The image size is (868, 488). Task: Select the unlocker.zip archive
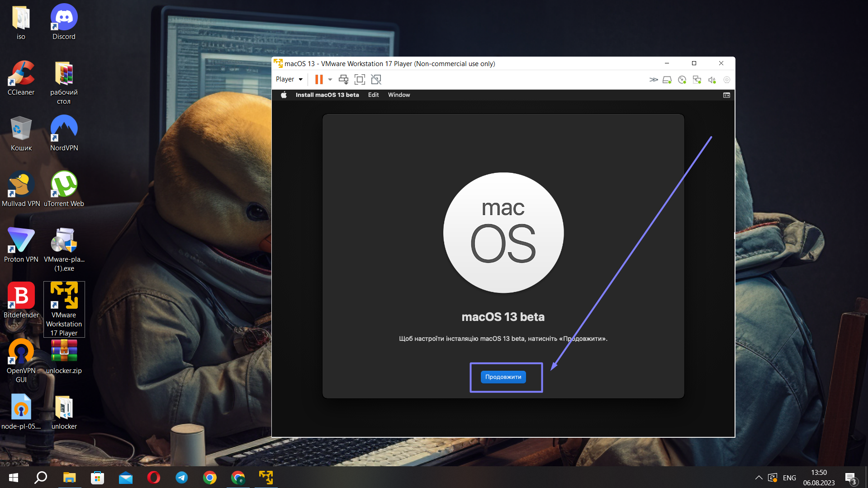(64, 357)
